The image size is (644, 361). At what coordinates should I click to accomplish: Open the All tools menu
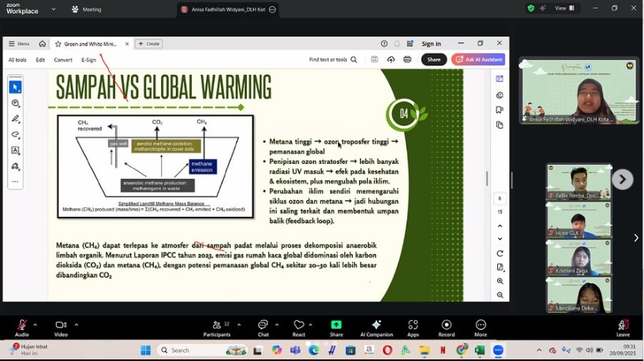17,60
